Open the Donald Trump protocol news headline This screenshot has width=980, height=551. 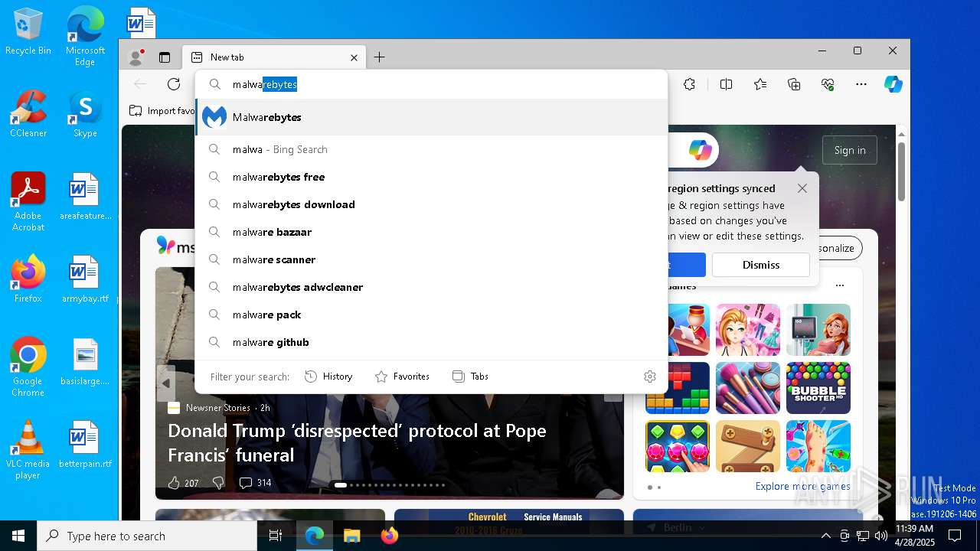357,443
